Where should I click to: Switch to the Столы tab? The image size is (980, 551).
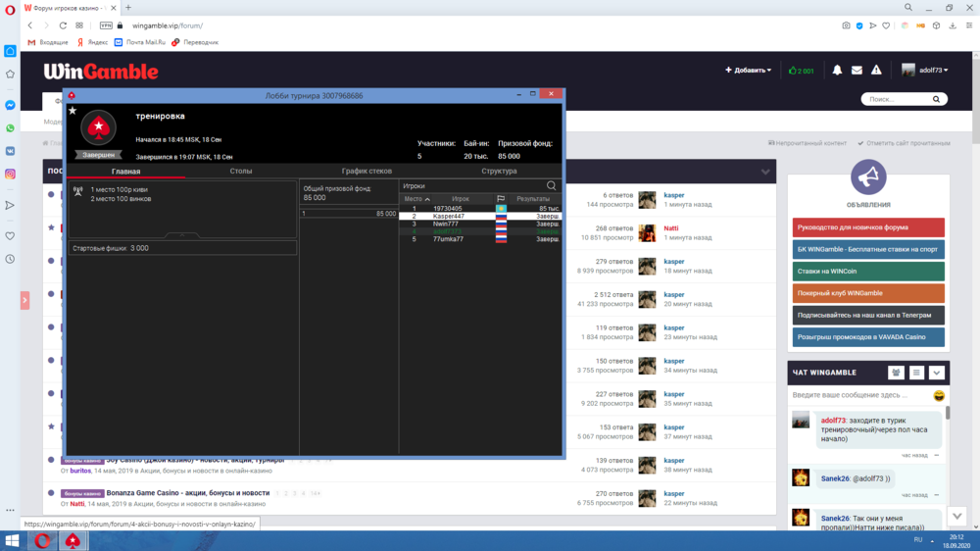point(241,171)
